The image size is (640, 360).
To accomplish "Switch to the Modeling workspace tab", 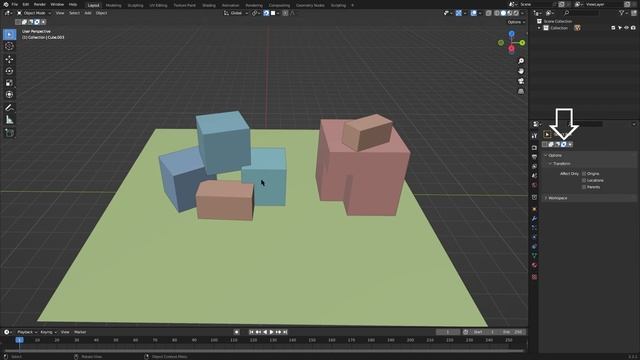I will tap(113, 5).
